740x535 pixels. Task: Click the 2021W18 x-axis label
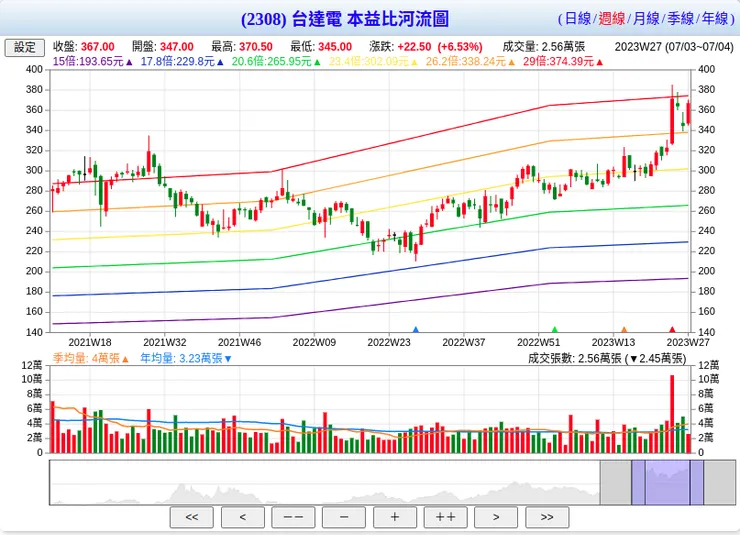click(x=90, y=343)
